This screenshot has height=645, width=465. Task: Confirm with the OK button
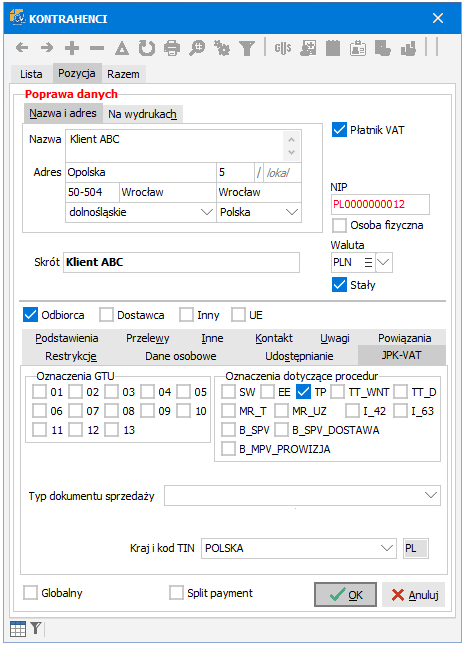point(345,595)
